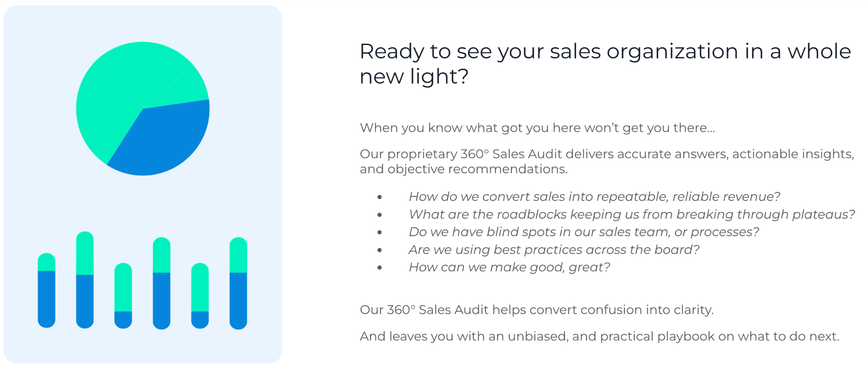Select bullet 'Are we using best practices'
This screenshot has width=868, height=371.
coord(554,250)
